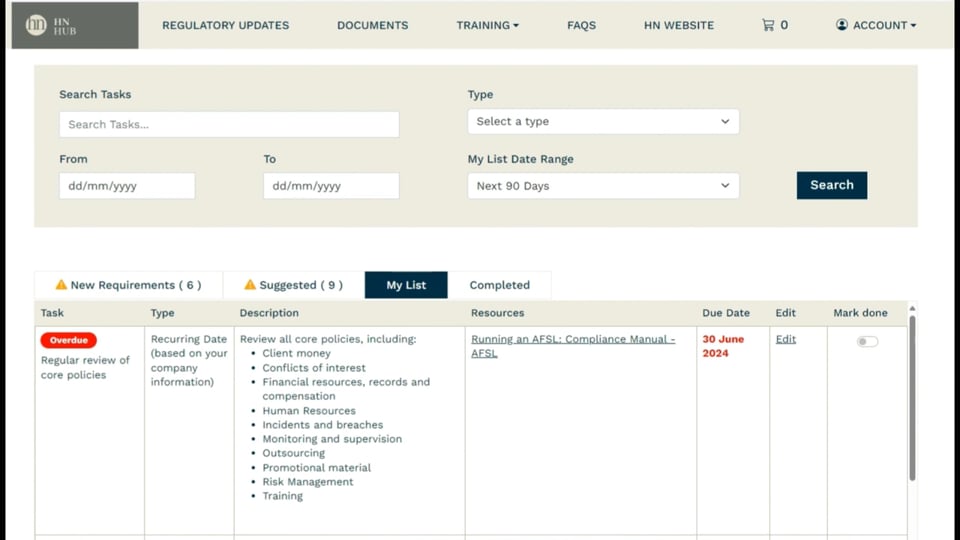
Task: Click the Outsourcing bullet item
Action: coord(293,453)
